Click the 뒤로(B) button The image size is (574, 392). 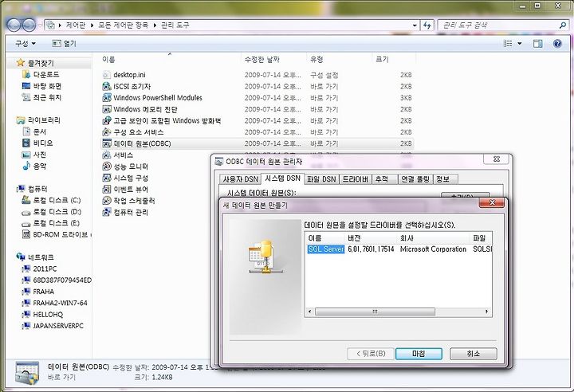coord(371,354)
